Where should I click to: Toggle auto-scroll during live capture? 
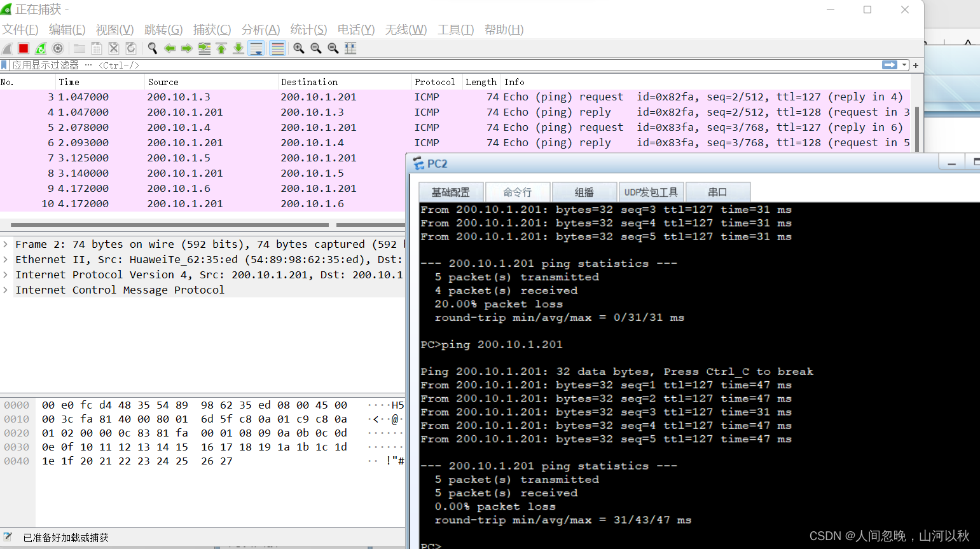(x=256, y=48)
